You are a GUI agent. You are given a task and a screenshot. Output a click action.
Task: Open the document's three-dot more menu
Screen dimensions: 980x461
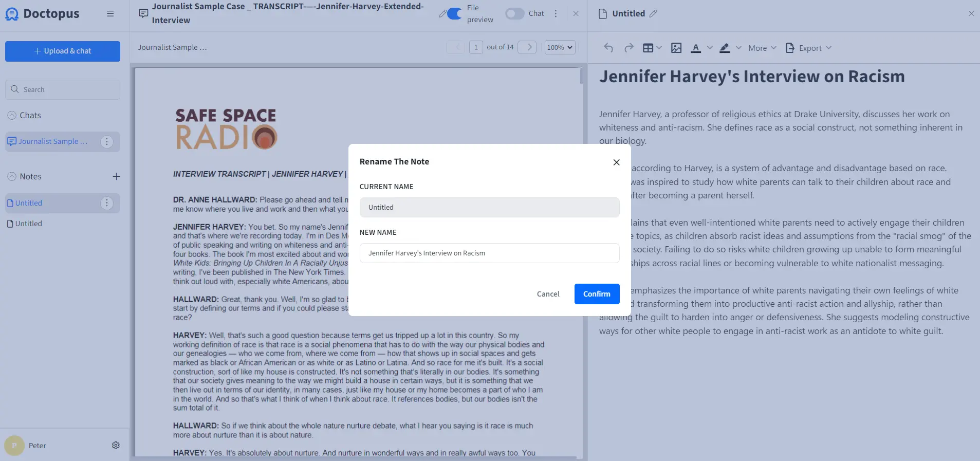click(556, 14)
